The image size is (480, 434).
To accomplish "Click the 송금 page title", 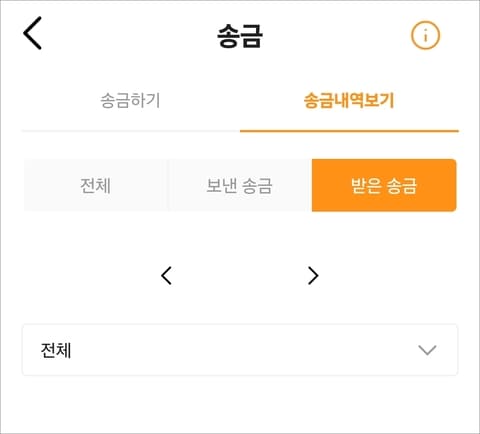I will (240, 36).
